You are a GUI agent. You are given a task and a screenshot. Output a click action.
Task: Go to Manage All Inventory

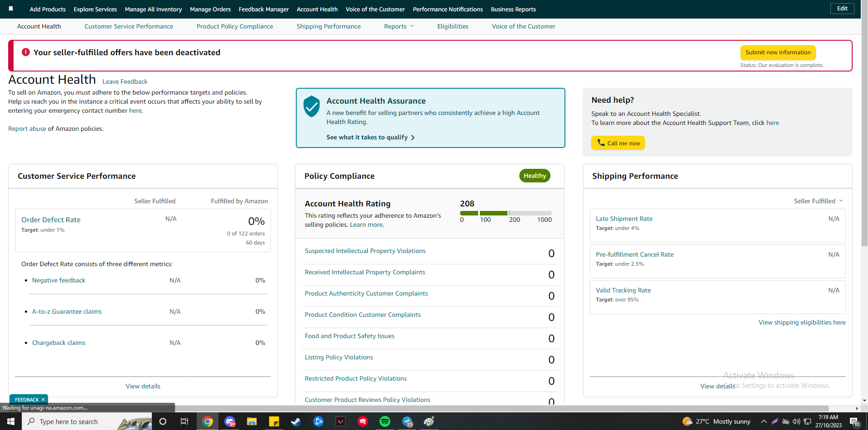[x=153, y=9]
